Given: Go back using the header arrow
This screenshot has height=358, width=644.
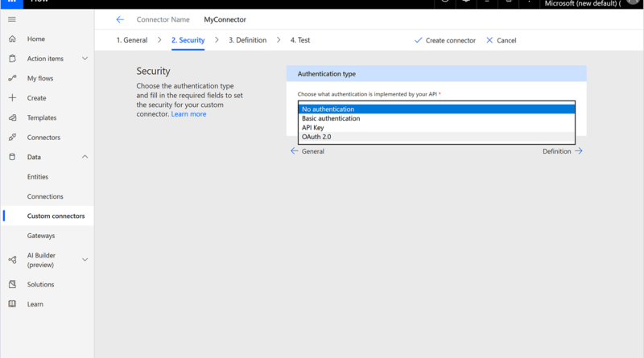Looking at the screenshot, I should pos(120,19).
